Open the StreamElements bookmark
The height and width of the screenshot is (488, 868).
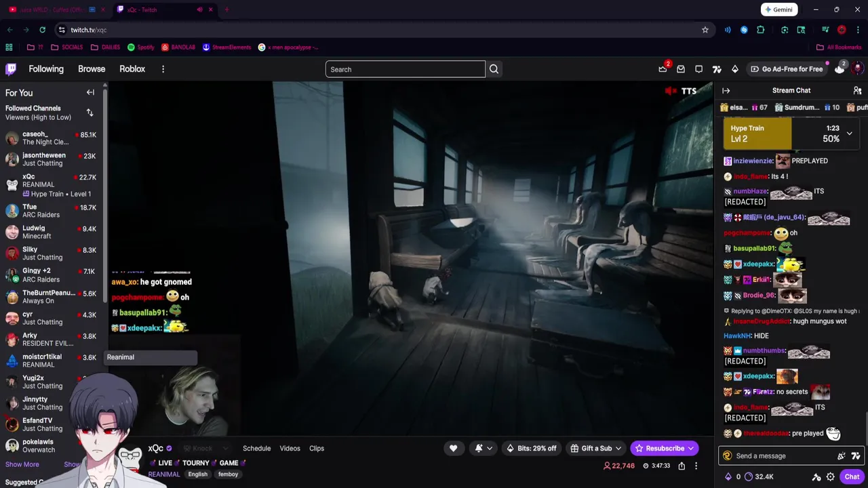click(227, 47)
